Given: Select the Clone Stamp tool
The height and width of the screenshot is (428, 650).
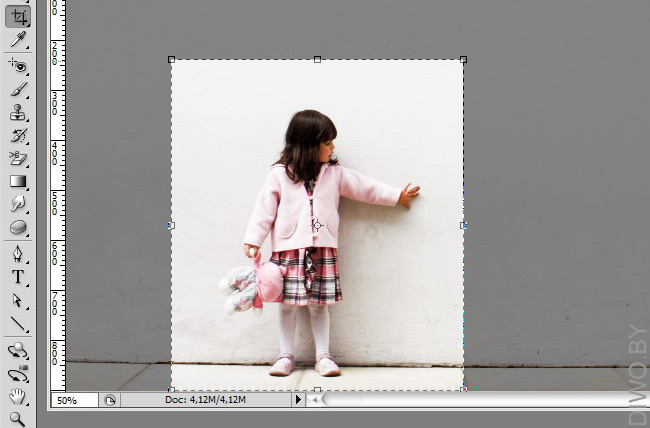Looking at the screenshot, I should [x=18, y=112].
